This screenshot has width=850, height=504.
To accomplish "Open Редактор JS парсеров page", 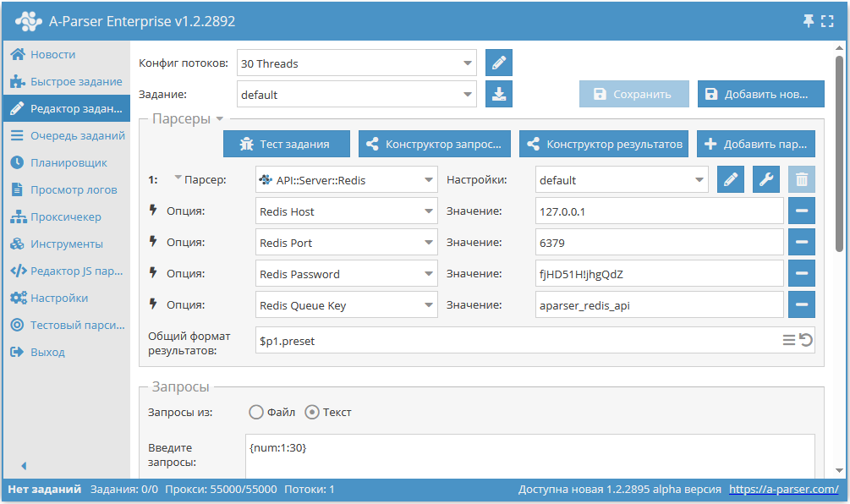I will coord(66,271).
